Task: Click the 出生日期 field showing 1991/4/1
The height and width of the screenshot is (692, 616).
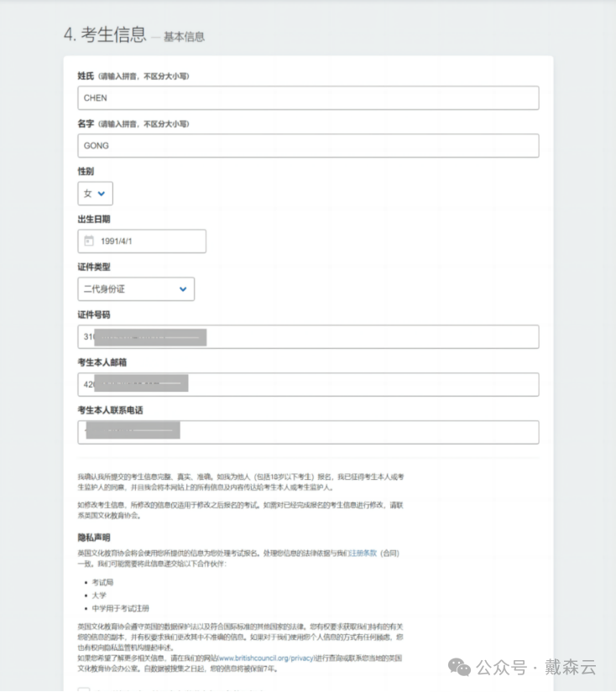Action: (x=142, y=241)
